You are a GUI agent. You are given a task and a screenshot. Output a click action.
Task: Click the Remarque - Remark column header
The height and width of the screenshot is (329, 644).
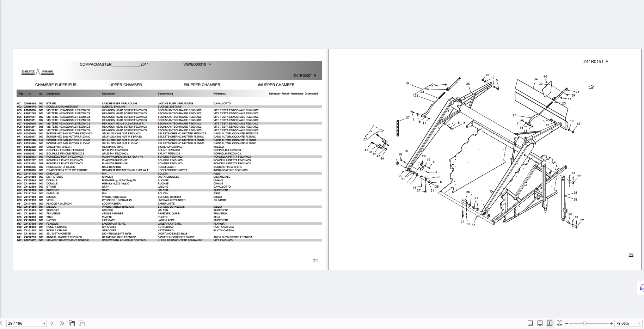pos(293,94)
